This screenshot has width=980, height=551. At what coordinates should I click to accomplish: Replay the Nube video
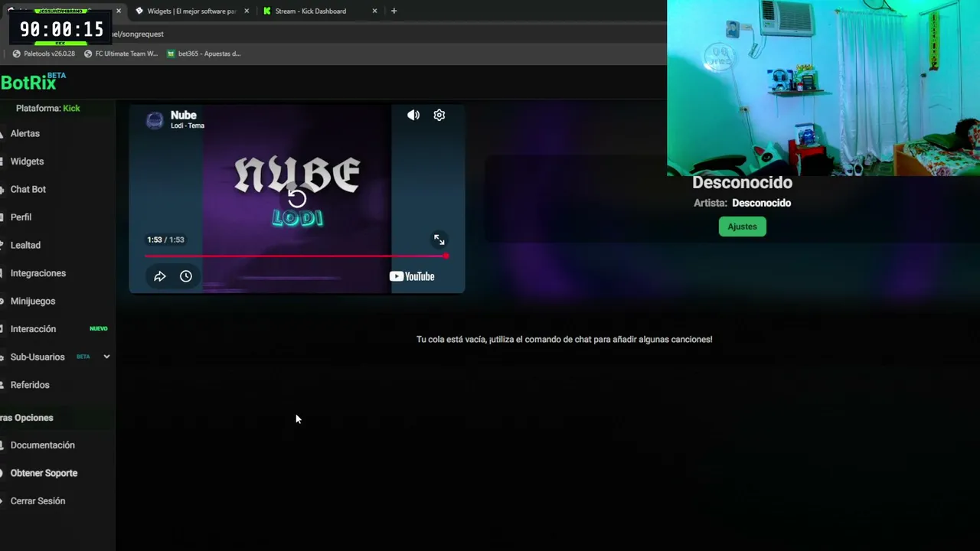pos(297,199)
